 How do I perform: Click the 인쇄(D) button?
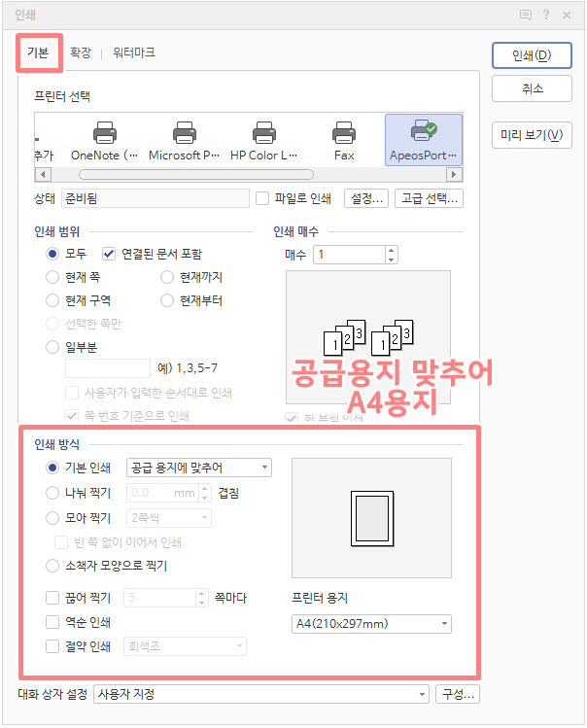(x=532, y=55)
